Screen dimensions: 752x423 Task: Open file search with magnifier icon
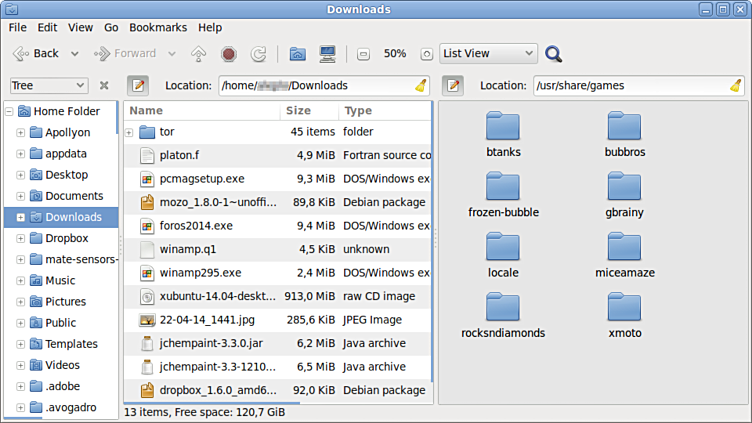click(553, 54)
